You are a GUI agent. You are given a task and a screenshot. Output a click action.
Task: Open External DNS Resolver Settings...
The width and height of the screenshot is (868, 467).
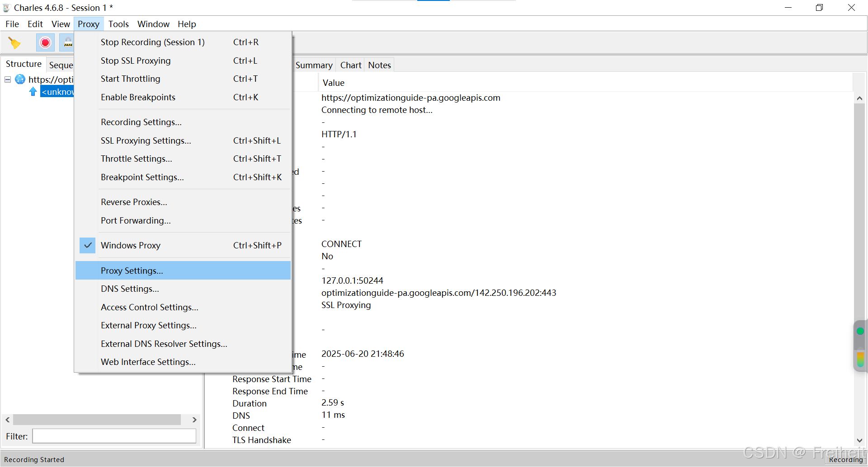click(183, 344)
